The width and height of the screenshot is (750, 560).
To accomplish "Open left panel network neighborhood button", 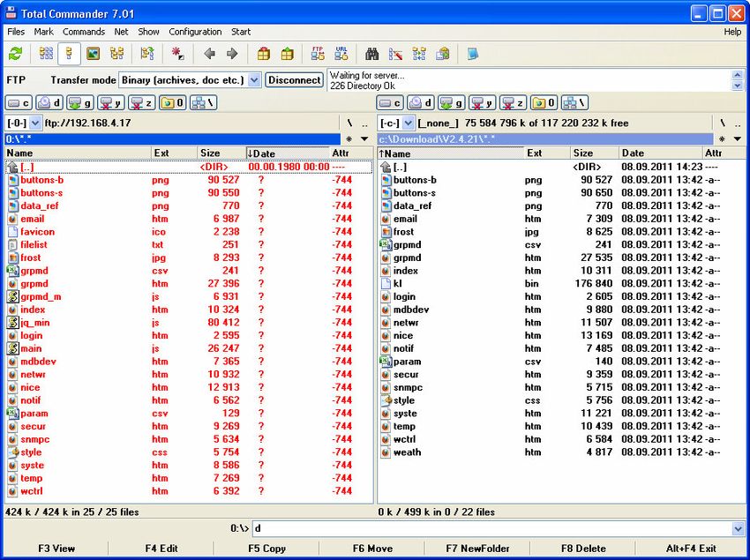I will (x=204, y=103).
